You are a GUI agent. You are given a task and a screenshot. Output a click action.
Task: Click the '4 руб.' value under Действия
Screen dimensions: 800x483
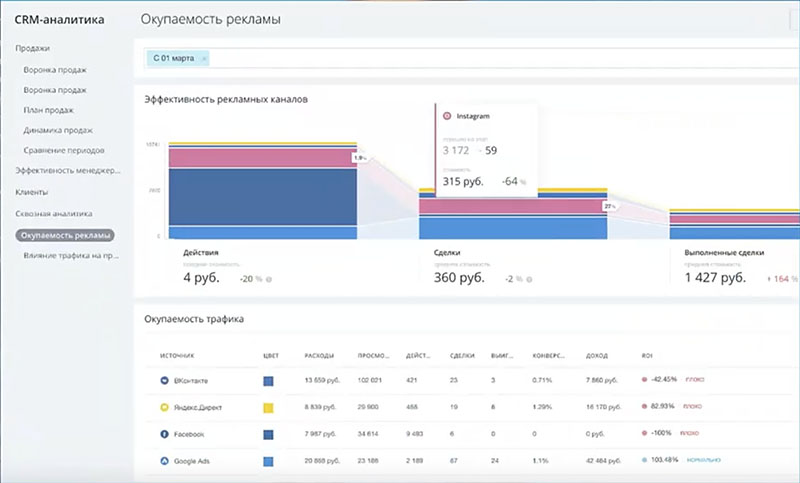point(202,278)
